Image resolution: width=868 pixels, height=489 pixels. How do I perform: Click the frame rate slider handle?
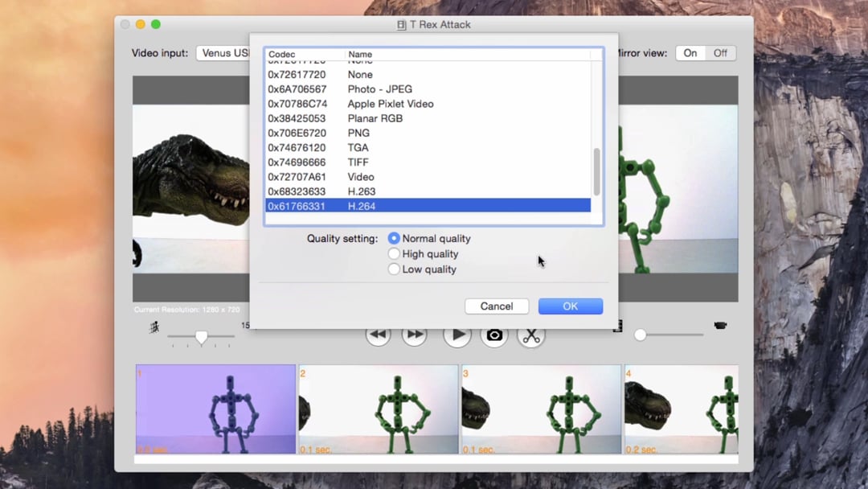[x=202, y=337]
